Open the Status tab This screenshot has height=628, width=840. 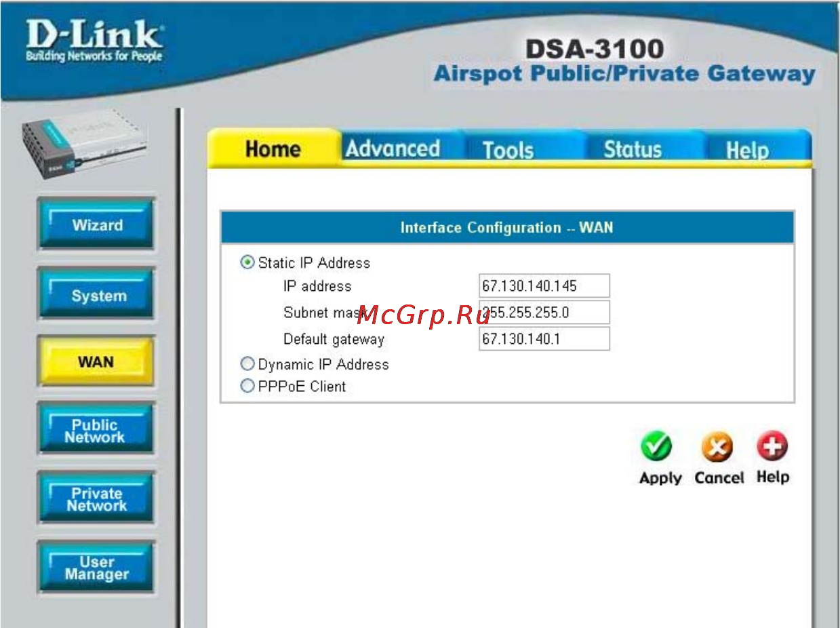point(633,149)
